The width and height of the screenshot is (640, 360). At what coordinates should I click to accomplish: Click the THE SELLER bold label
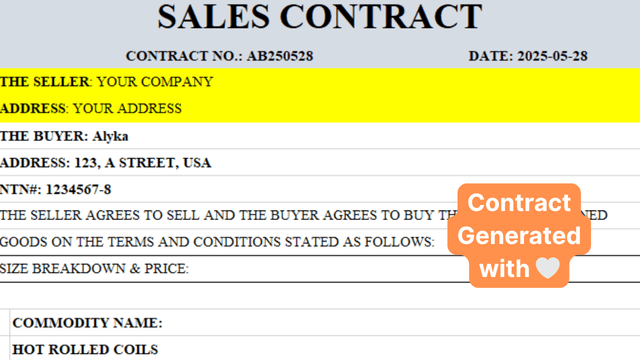(x=44, y=82)
